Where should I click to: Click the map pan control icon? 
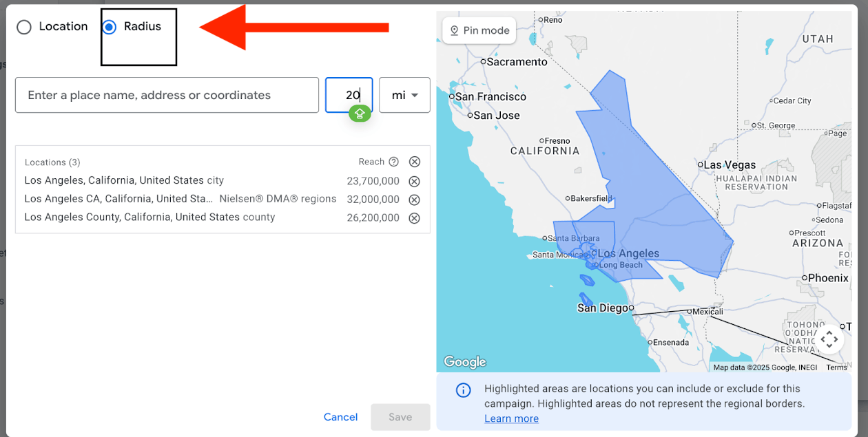click(829, 339)
